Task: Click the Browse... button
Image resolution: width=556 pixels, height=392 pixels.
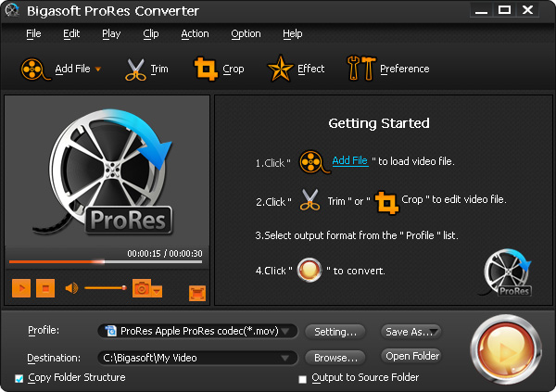Action: [x=335, y=357]
